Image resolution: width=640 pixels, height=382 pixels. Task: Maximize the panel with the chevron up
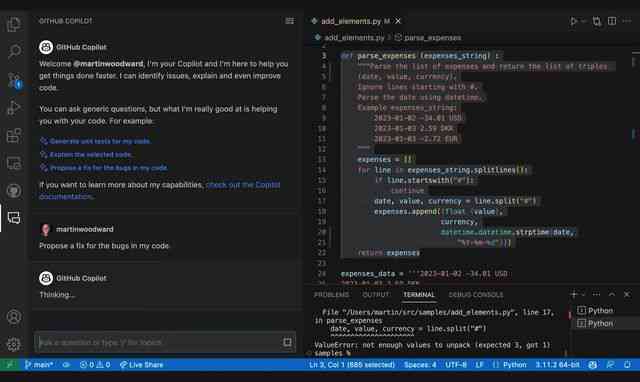612,294
